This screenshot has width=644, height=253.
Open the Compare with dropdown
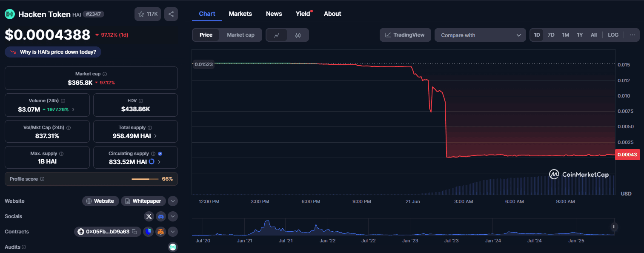(x=481, y=35)
